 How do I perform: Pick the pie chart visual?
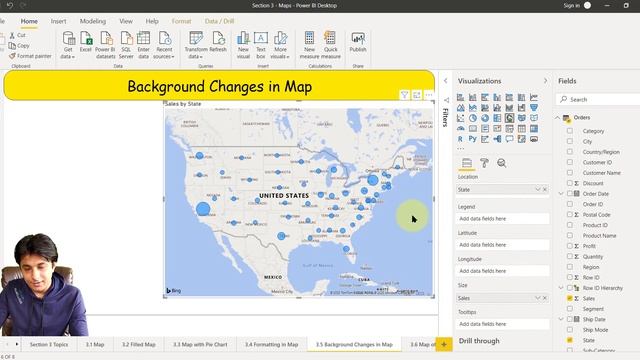click(473, 118)
